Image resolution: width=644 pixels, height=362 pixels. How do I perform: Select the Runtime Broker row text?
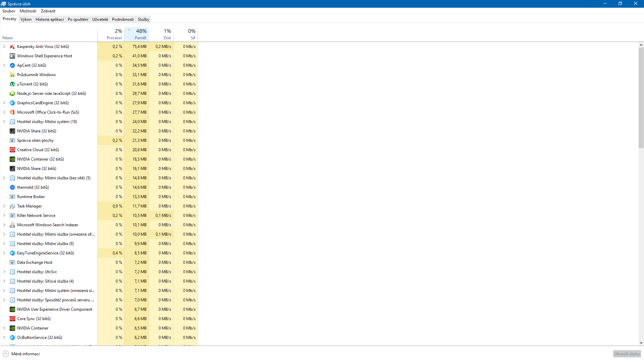[x=31, y=197]
